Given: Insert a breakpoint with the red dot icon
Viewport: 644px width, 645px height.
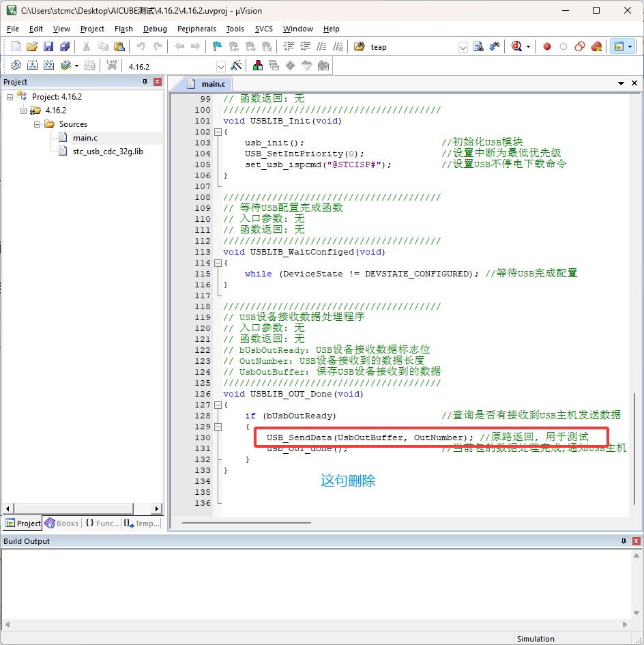Looking at the screenshot, I should [547, 46].
